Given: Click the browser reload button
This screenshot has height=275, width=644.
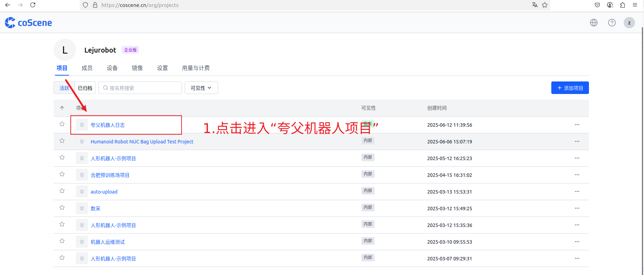Looking at the screenshot, I should pyautogui.click(x=33, y=5).
